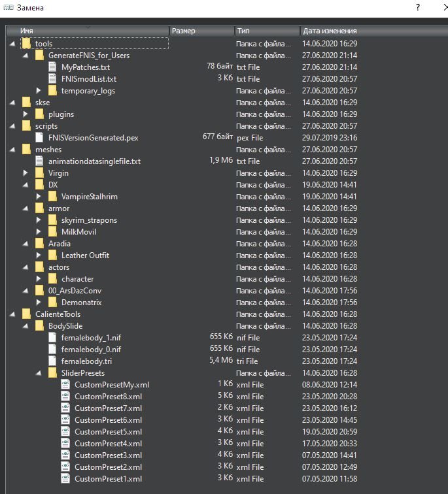Click the help question mark button
Viewport: 448px width, 494px height.
pos(417,7)
